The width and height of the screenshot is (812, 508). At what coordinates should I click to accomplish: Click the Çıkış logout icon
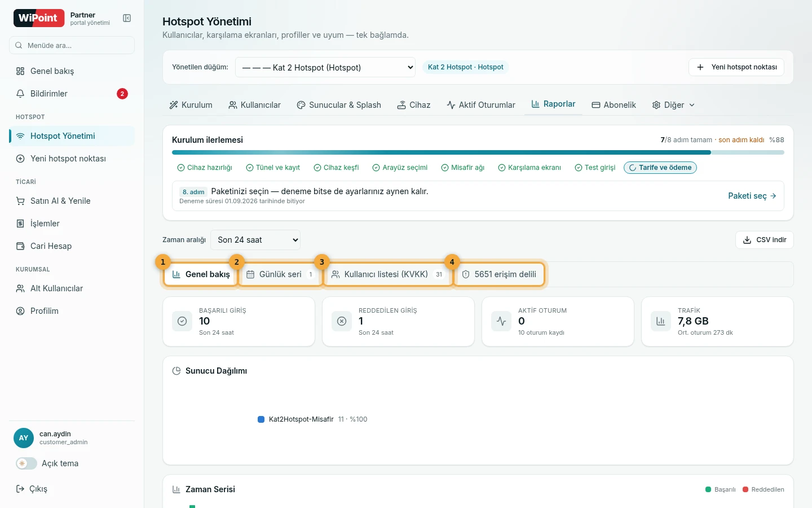20,489
